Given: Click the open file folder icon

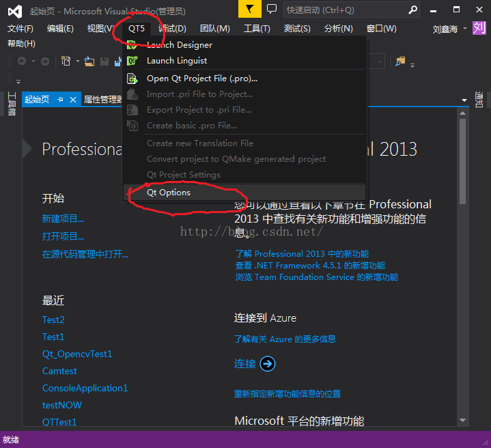Looking at the screenshot, I should click(x=89, y=61).
